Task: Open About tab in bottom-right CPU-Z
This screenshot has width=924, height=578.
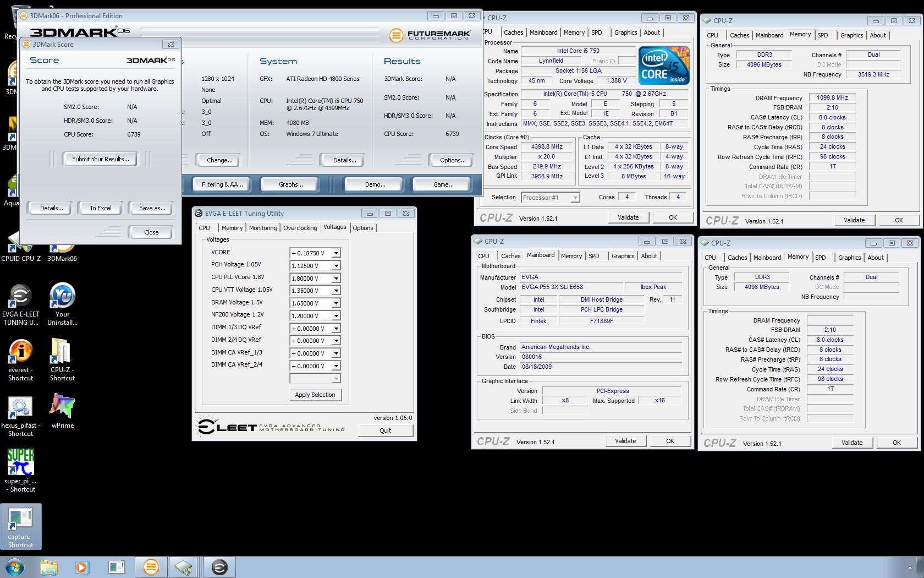Action: coord(876,258)
